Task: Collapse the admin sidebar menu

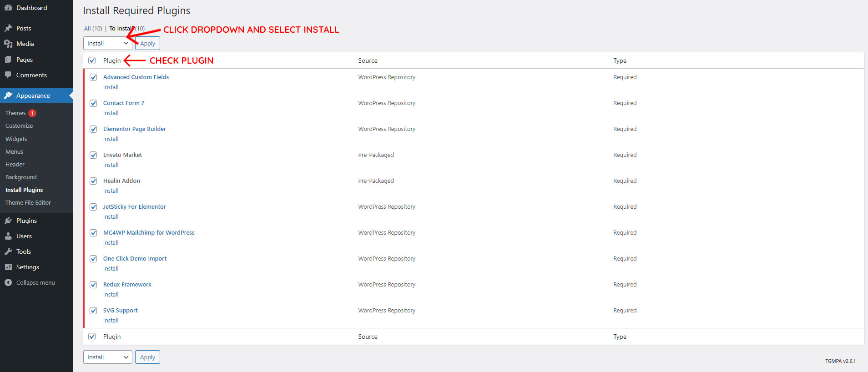Action: pos(35,282)
